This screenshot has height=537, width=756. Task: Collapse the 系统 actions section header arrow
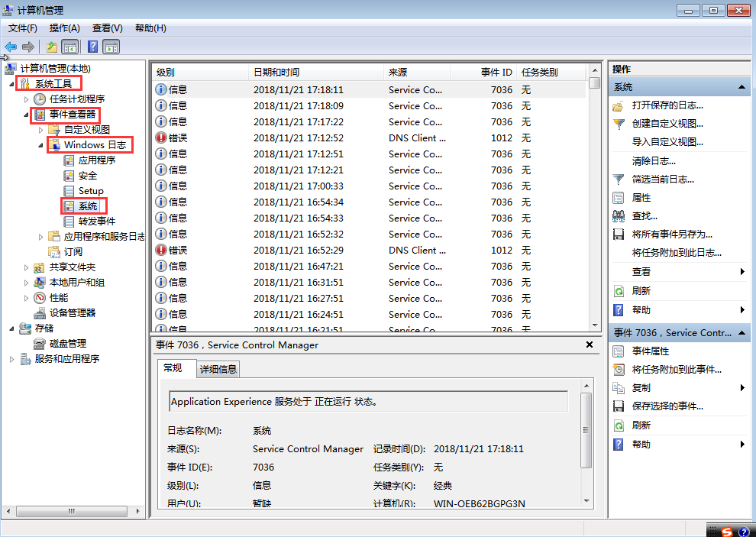coord(741,87)
